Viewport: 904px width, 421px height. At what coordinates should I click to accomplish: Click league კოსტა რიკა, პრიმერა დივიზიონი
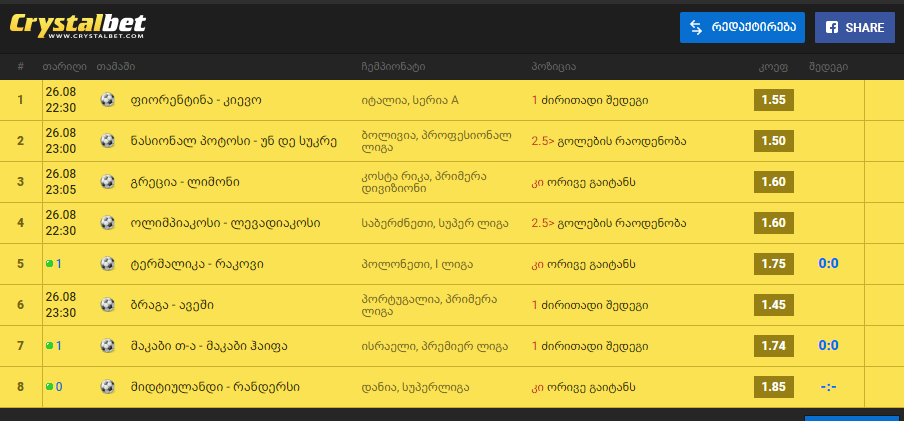(424, 182)
